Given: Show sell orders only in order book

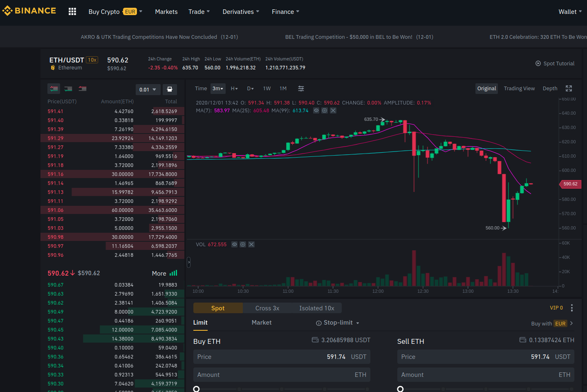Looking at the screenshot, I should click(x=83, y=89).
